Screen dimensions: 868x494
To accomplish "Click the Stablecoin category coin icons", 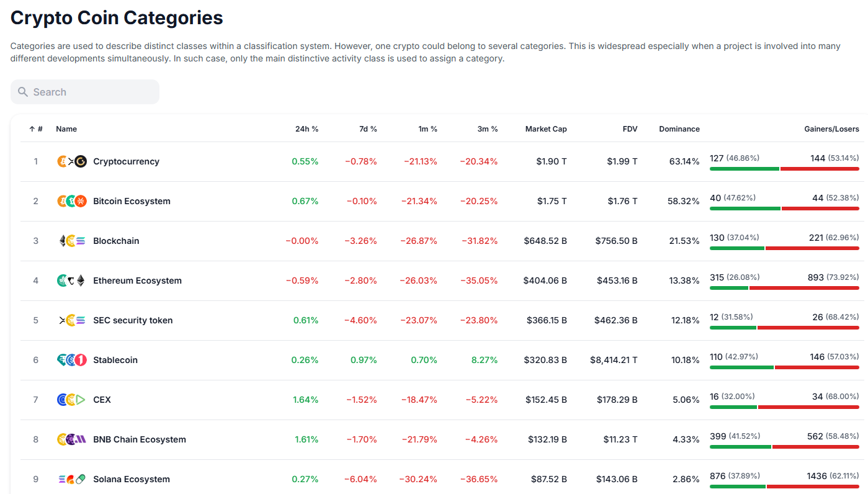I will tap(72, 360).
